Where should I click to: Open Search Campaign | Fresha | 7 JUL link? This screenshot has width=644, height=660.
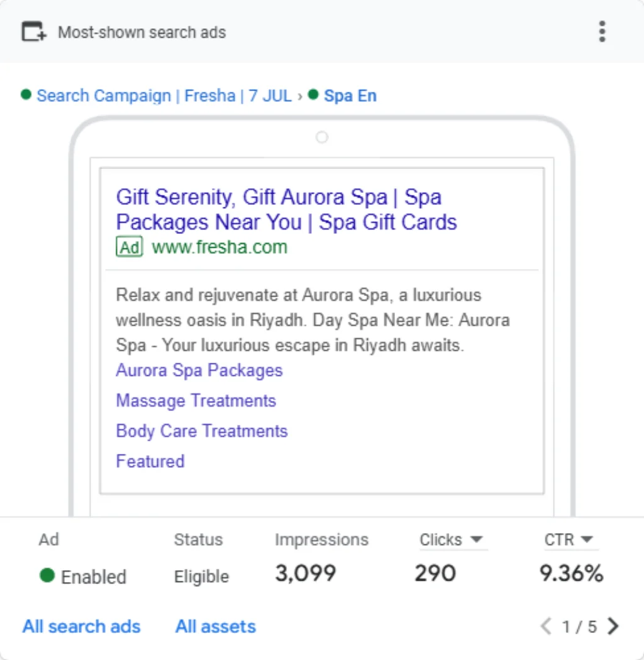point(164,96)
